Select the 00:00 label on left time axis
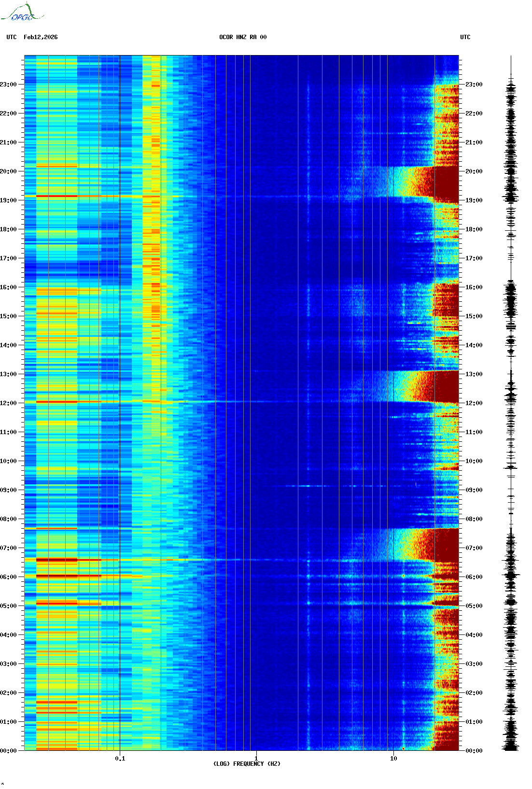The width and height of the screenshot is (532, 789). (x=9, y=751)
